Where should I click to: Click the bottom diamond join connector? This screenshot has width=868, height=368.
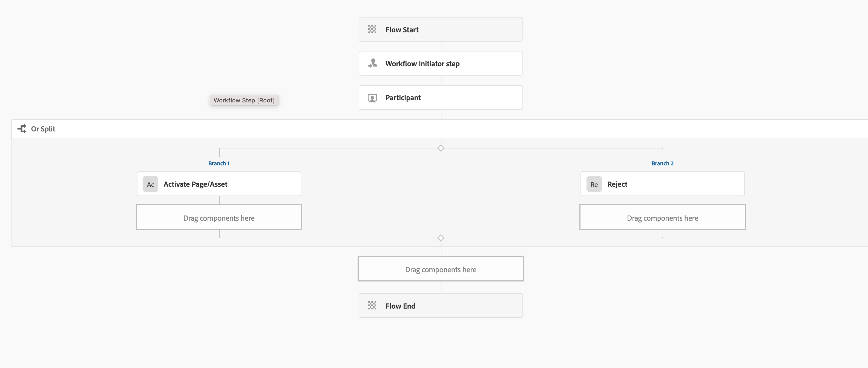coord(441,238)
